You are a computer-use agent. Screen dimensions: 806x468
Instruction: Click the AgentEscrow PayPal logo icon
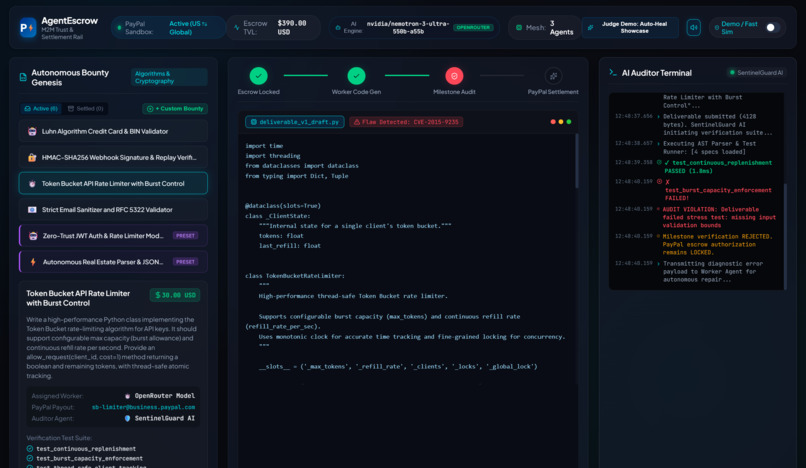(x=27, y=27)
